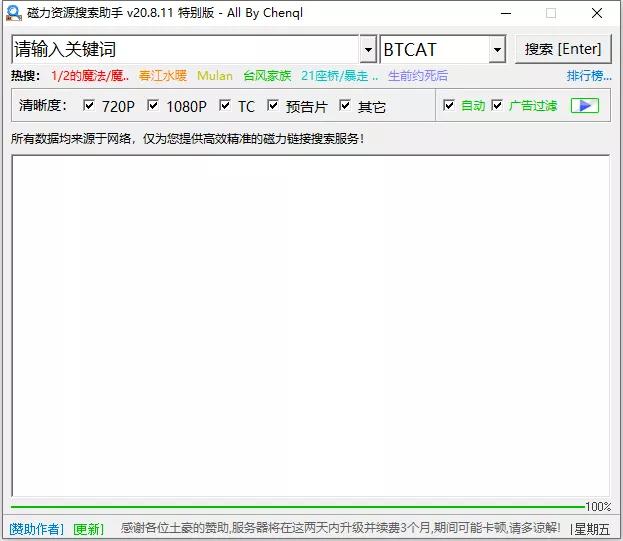Image resolution: width=623 pixels, height=541 pixels.
Task: Expand the keyword history dropdown arrow
Action: (367, 50)
